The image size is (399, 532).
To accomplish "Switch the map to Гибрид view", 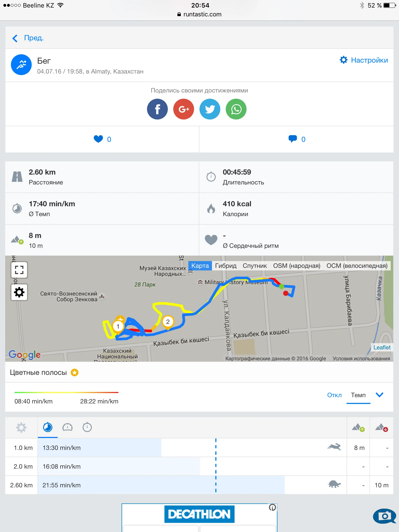I will (x=226, y=266).
